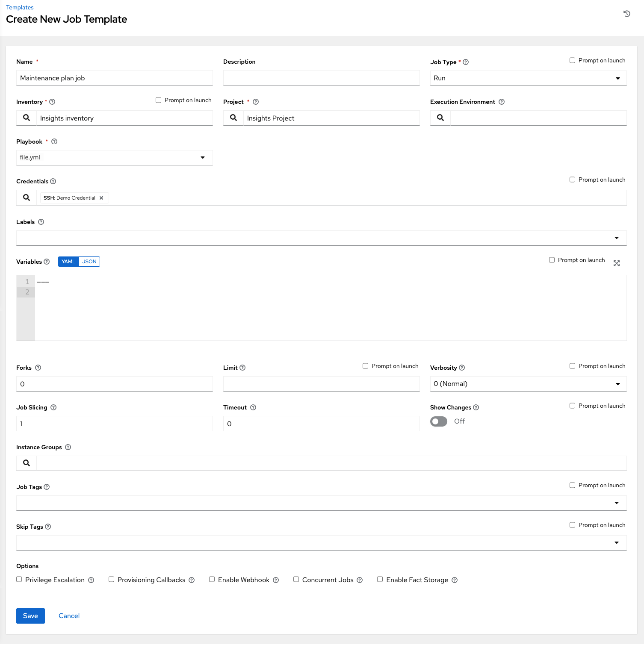Open the Playbook dropdown
Viewport: 644px width, 645px height.
click(x=202, y=157)
